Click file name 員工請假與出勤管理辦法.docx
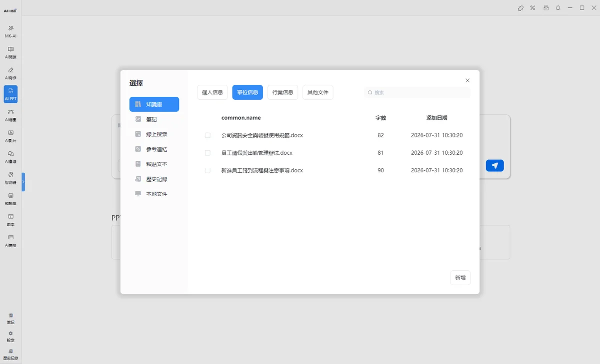The height and width of the screenshot is (364, 600). click(257, 153)
